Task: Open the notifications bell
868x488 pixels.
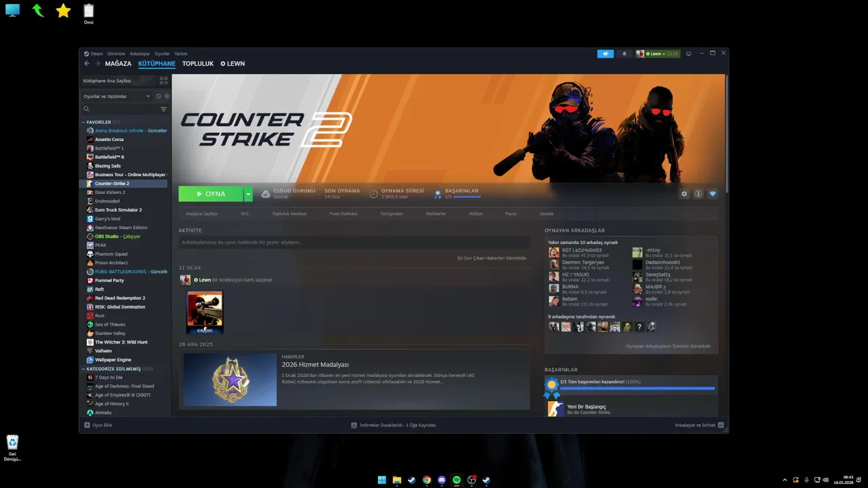Action: 625,54
